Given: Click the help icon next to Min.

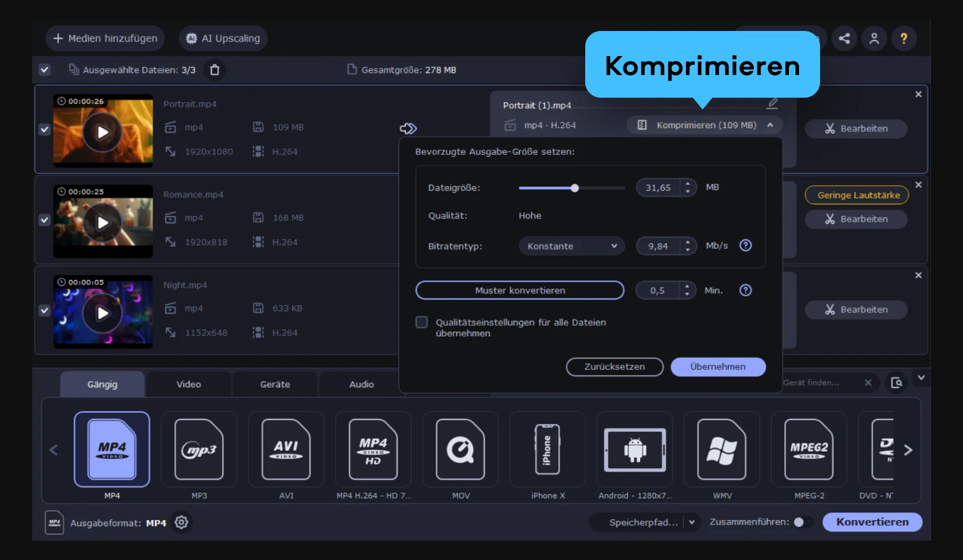Looking at the screenshot, I should pyautogui.click(x=745, y=290).
